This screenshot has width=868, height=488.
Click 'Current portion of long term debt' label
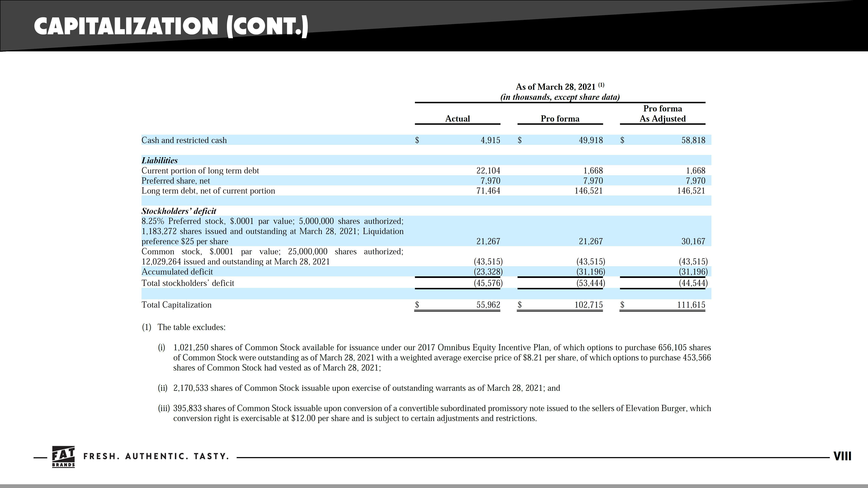(200, 171)
